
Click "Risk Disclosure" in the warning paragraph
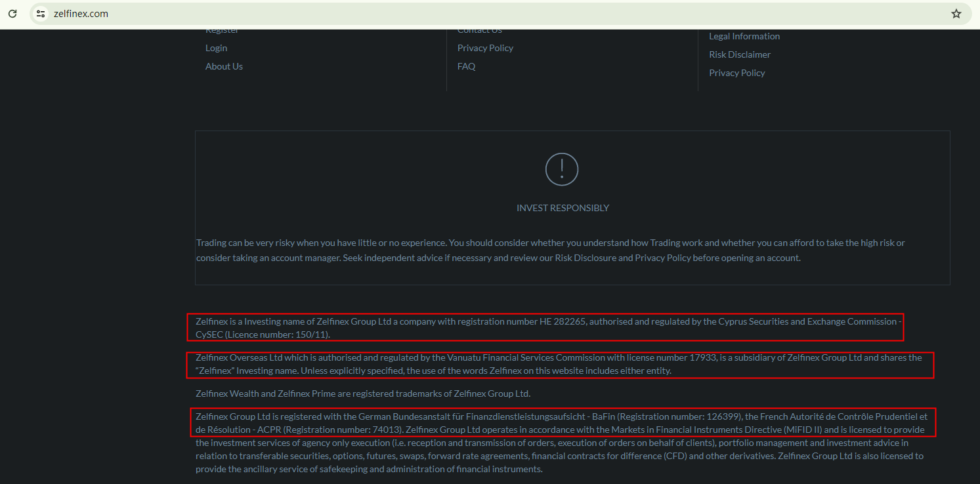[585, 258]
